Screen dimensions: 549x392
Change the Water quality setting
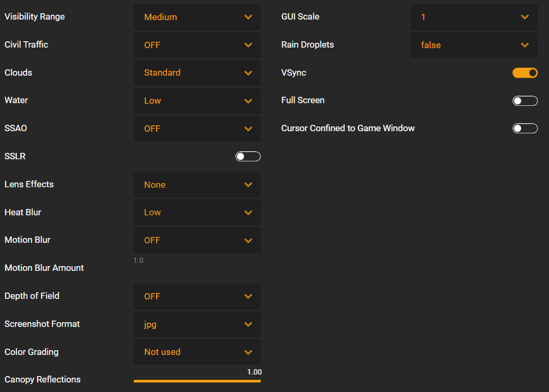[197, 101]
